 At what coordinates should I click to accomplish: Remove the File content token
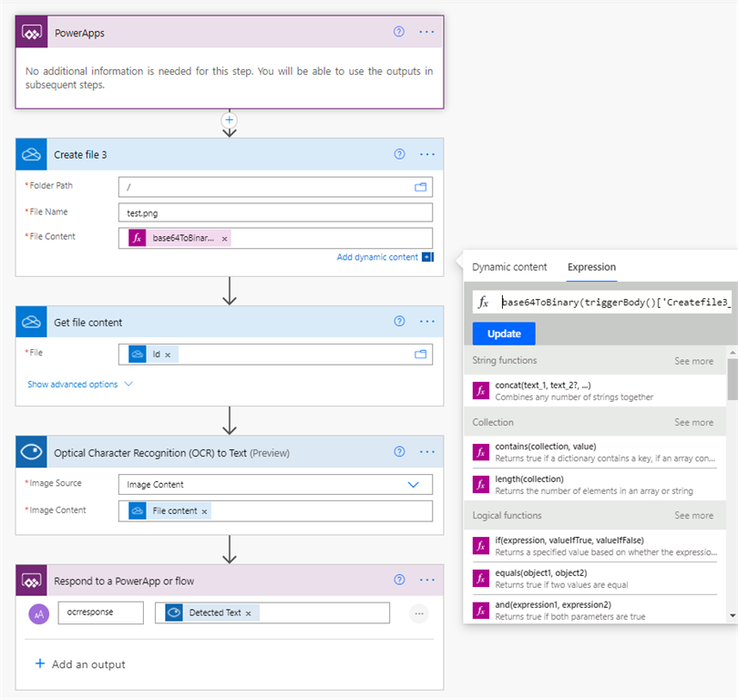[204, 511]
